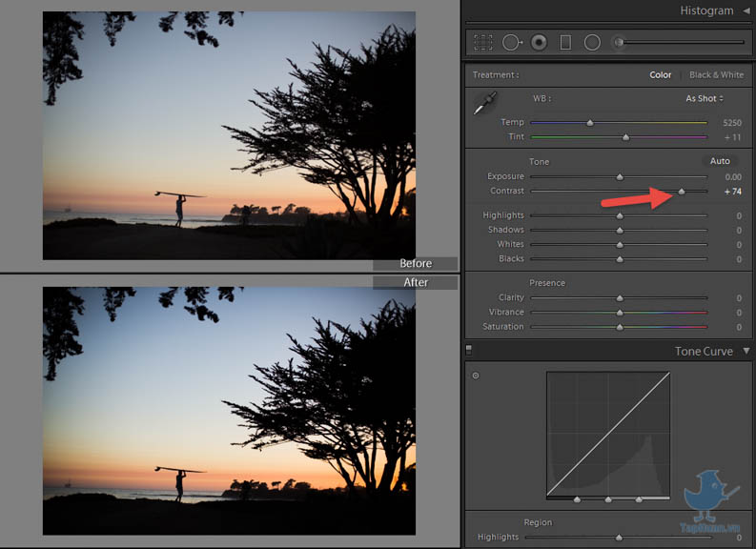
Task: Click the Auto tone button
Action: [x=720, y=161]
